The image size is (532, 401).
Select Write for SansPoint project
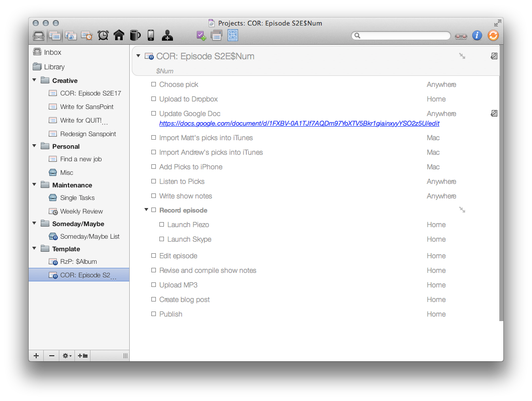[x=79, y=107]
